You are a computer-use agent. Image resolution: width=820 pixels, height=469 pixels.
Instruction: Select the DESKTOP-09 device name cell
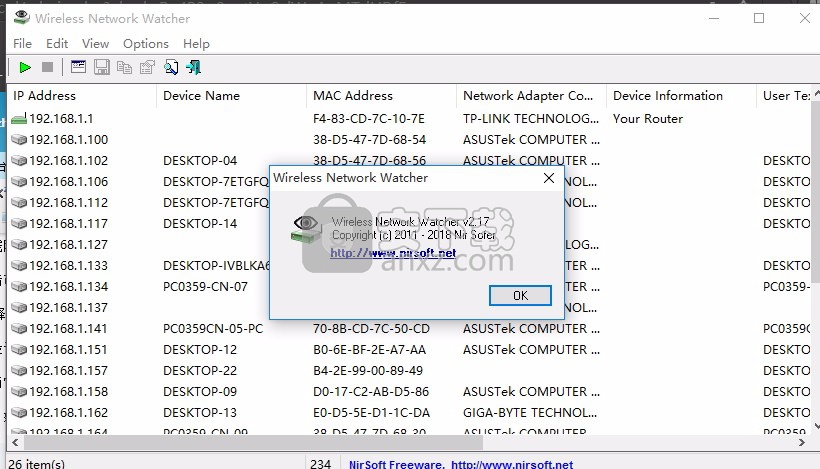pyautogui.click(x=200, y=392)
